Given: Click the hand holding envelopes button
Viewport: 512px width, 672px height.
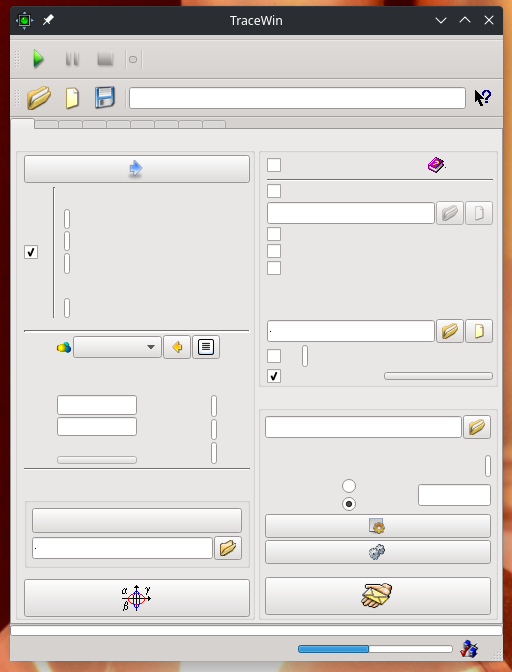Looking at the screenshot, I should pos(378,596).
